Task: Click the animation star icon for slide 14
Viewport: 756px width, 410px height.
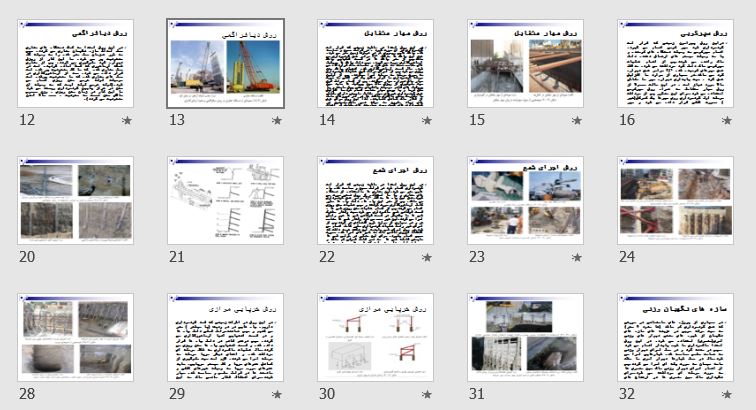Action: pyautogui.click(x=427, y=120)
